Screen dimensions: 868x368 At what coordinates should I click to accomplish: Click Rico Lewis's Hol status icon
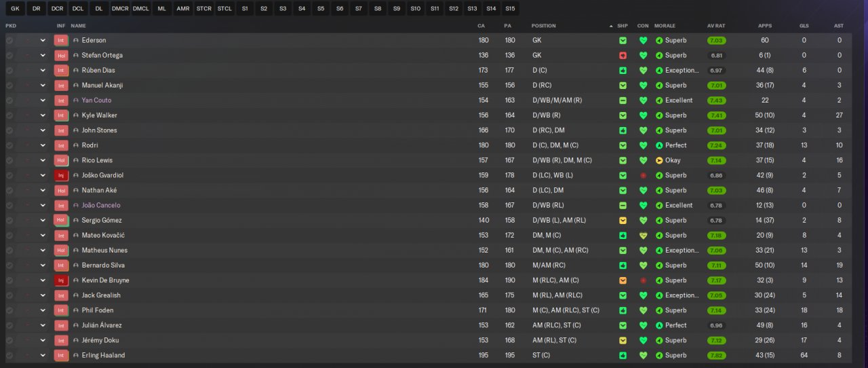click(61, 160)
